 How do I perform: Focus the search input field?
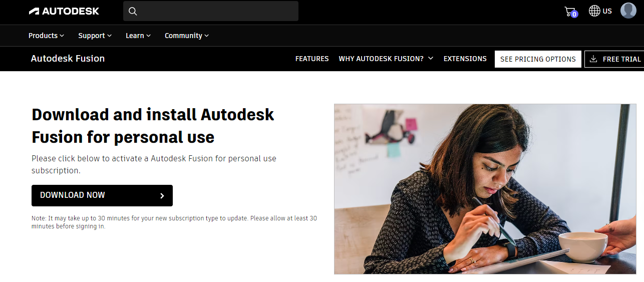(211, 11)
